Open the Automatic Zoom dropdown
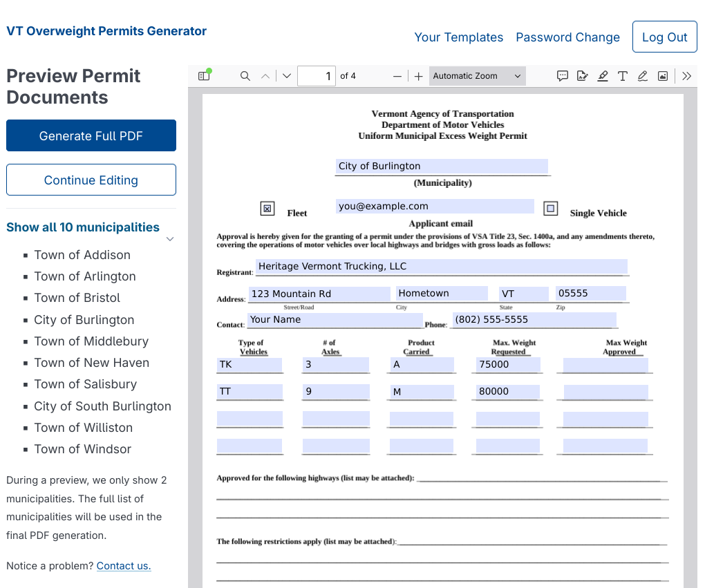 [x=477, y=76]
